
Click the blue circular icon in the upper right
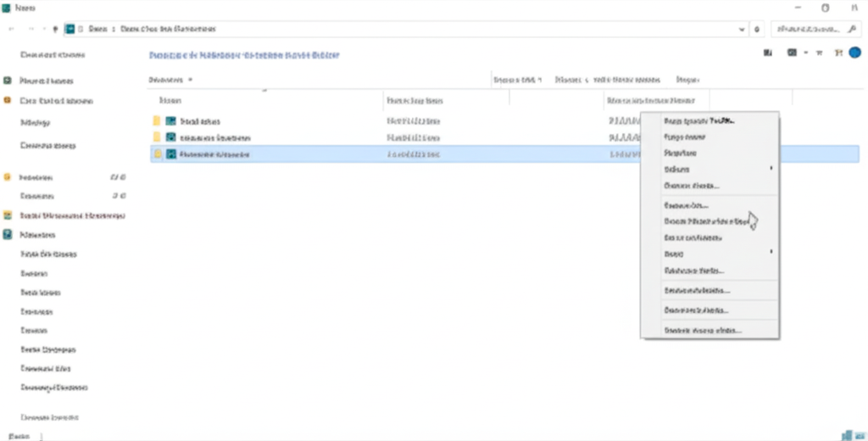click(x=854, y=53)
